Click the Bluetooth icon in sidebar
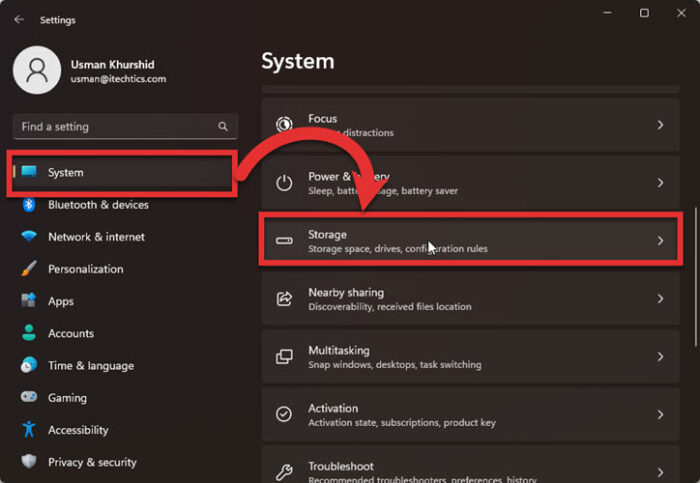 click(x=29, y=204)
